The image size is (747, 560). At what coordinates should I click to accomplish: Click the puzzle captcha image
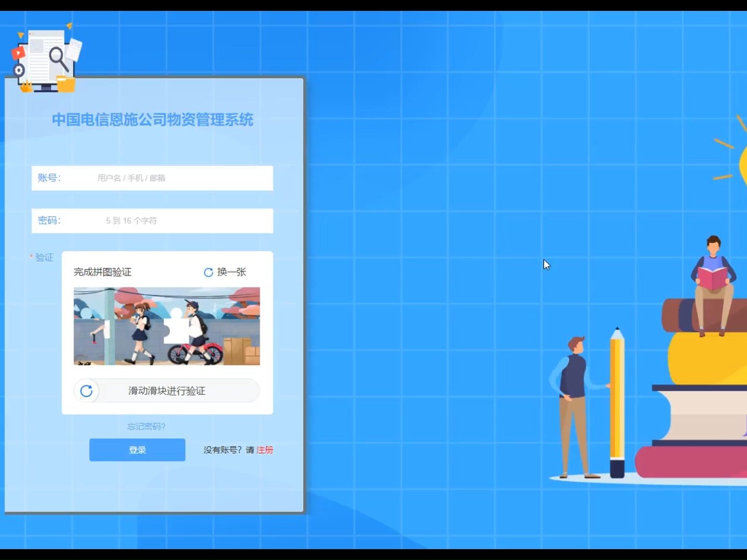(167, 326)
